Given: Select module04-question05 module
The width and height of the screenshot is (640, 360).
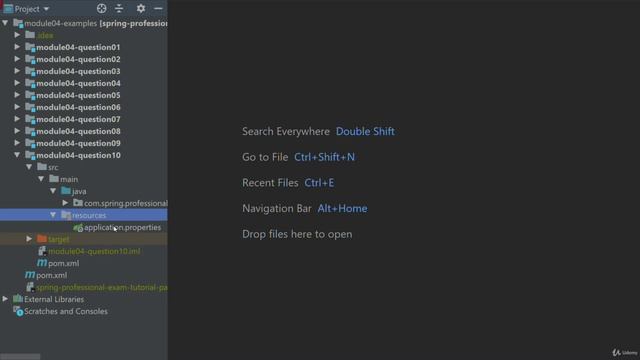Looking at the screenshot, I should (78, 95).
